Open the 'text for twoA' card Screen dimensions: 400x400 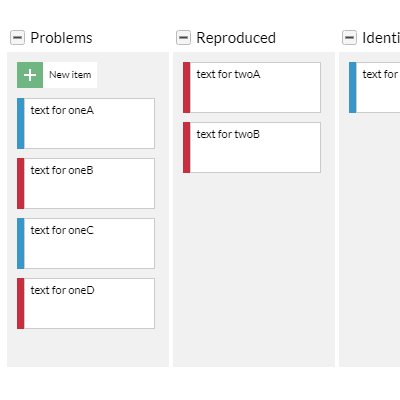252,87
